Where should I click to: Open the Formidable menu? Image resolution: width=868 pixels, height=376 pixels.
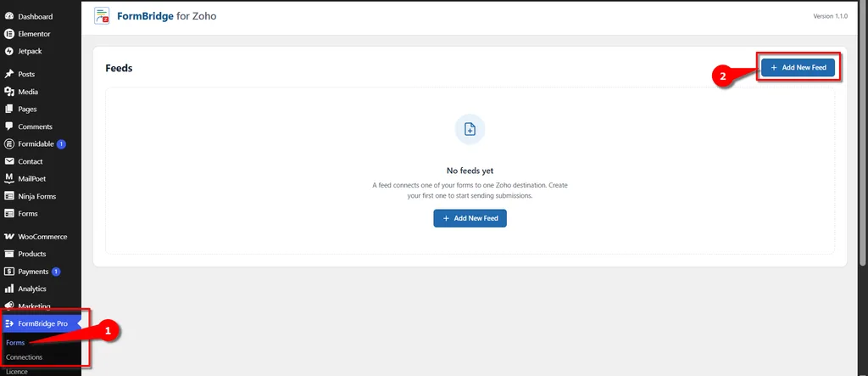tap(36, 144)
